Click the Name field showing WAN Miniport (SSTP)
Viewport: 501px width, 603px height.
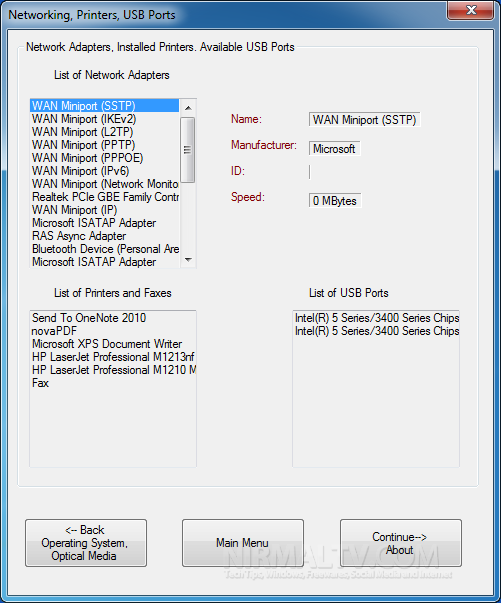pos(364,120)
